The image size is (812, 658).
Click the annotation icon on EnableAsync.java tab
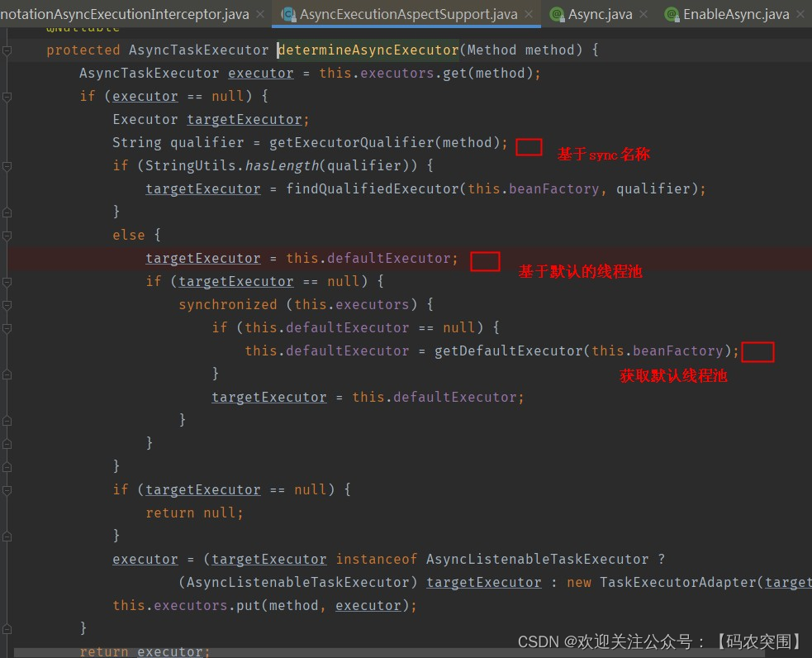coord(672,15)
